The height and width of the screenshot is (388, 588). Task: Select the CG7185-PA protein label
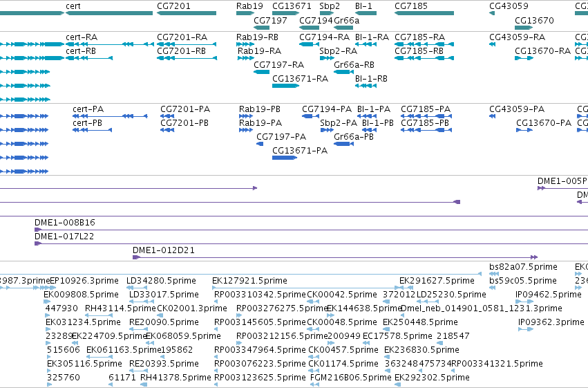(x=426, y=109)
